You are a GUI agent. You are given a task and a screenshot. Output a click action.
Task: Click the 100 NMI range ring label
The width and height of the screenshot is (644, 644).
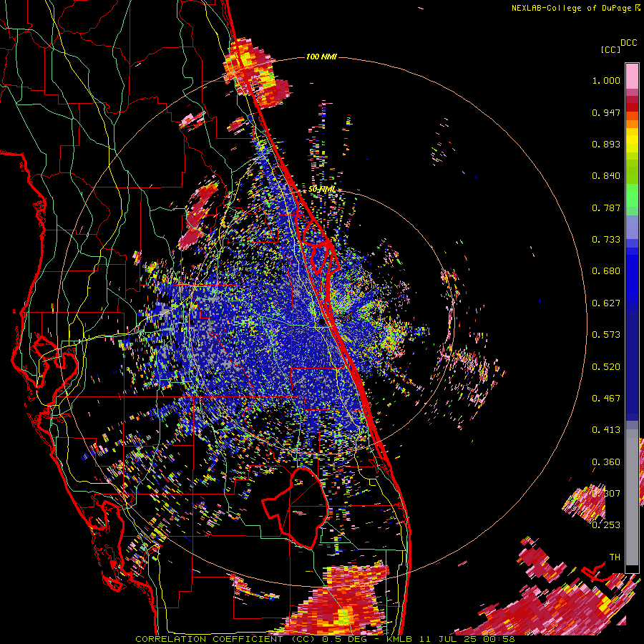321,57
